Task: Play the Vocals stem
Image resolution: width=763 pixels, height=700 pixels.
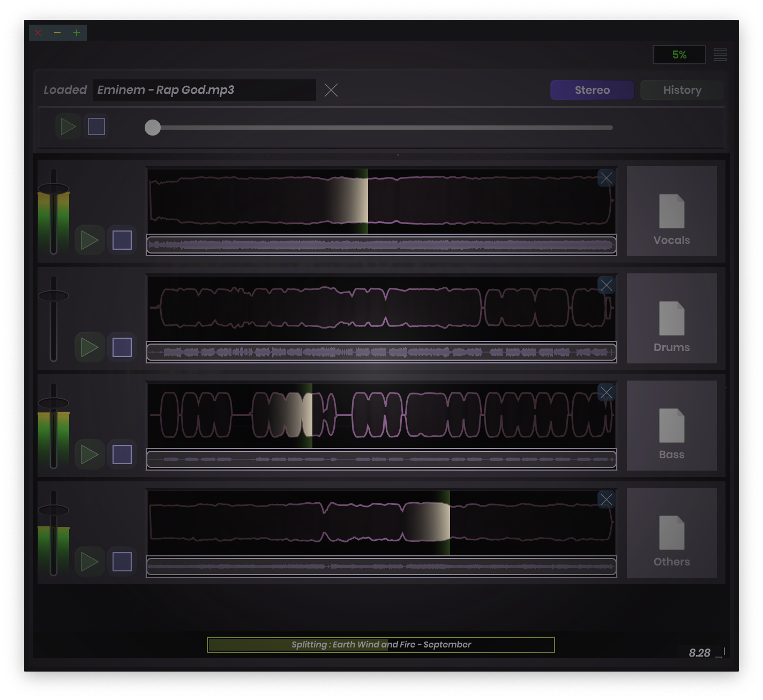Action: [89, 240]
